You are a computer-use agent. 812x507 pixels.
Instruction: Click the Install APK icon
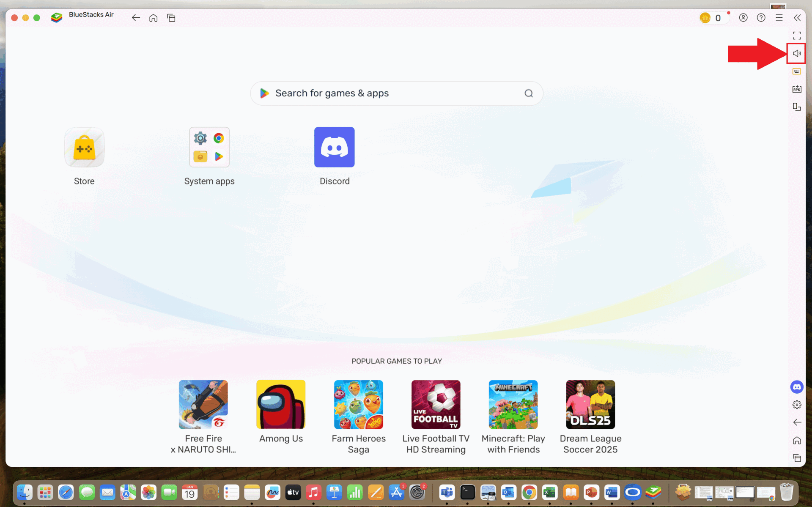pos(797,89)
